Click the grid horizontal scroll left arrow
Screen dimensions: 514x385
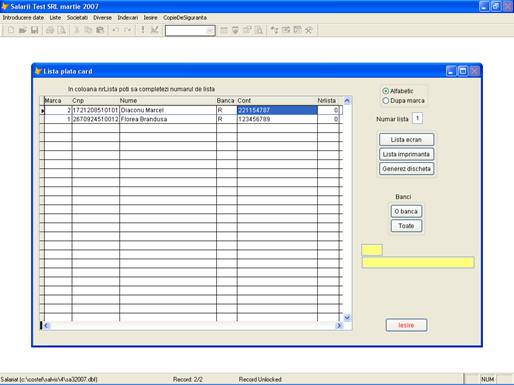click(x=46, y=325)
